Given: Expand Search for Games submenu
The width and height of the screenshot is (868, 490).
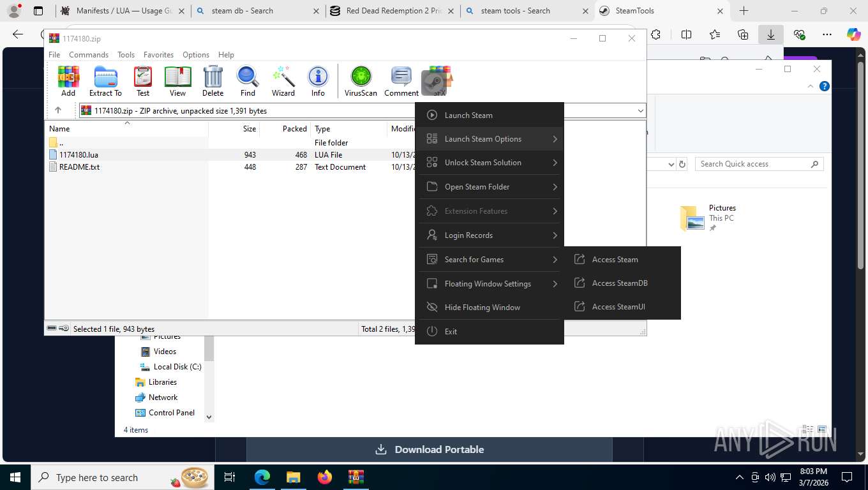Looking at the screenshot, I should (x=490, y=259).
